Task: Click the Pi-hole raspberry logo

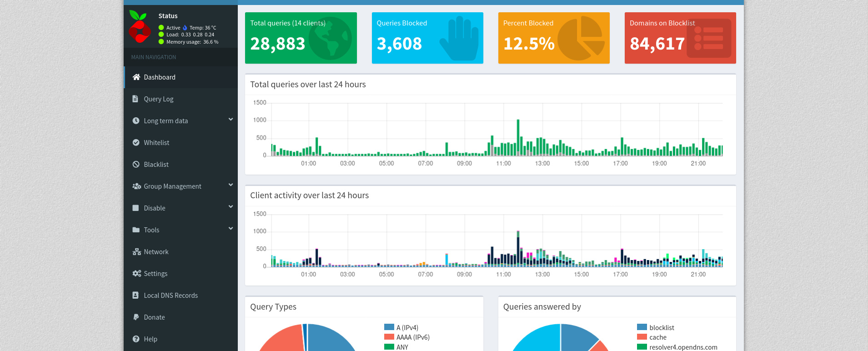Action: coord(140,26)
